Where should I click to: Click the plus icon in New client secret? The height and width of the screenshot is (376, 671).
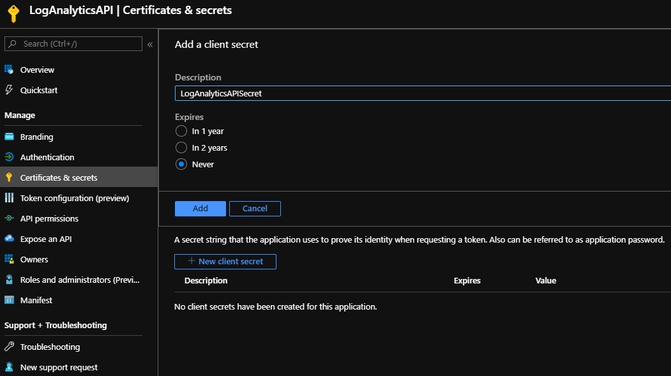191,261
